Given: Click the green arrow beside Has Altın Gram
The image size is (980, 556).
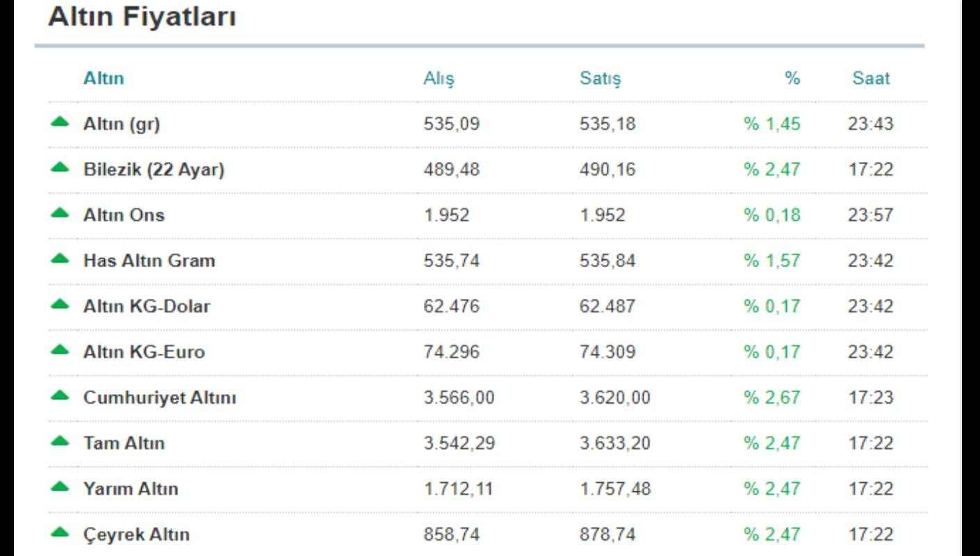Looking at the screenshot, I should (x=60, y=259).
